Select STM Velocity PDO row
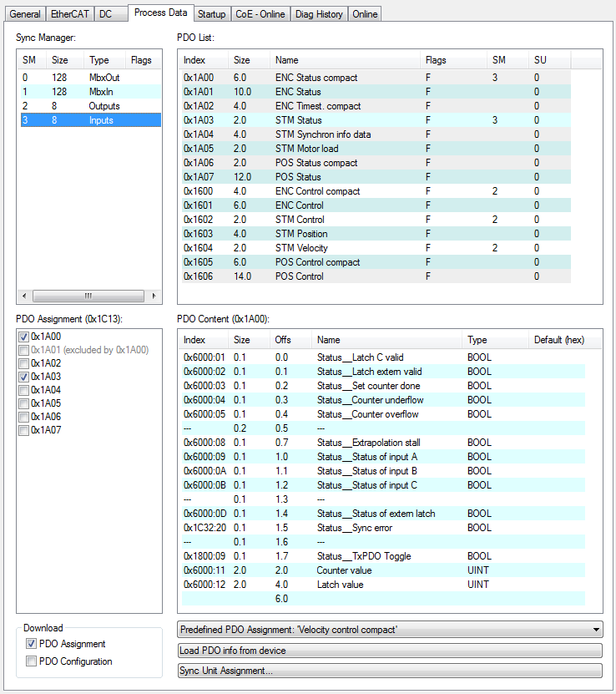 pos(376,247)
